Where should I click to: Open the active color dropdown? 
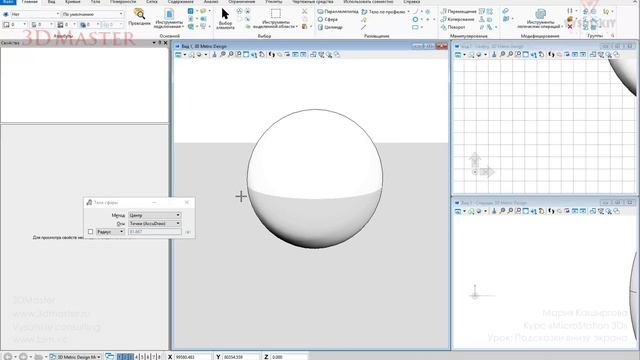(15, 25)
